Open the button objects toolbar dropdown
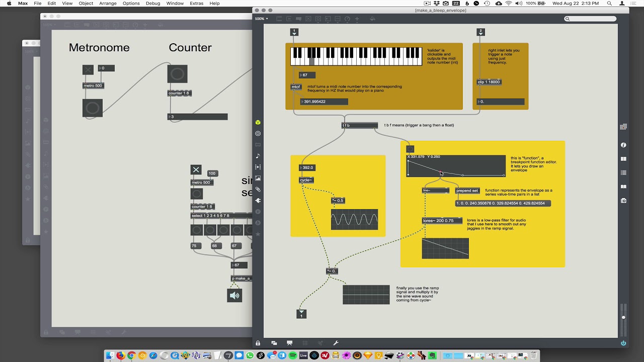644x362 pixels. coord(318,19)
